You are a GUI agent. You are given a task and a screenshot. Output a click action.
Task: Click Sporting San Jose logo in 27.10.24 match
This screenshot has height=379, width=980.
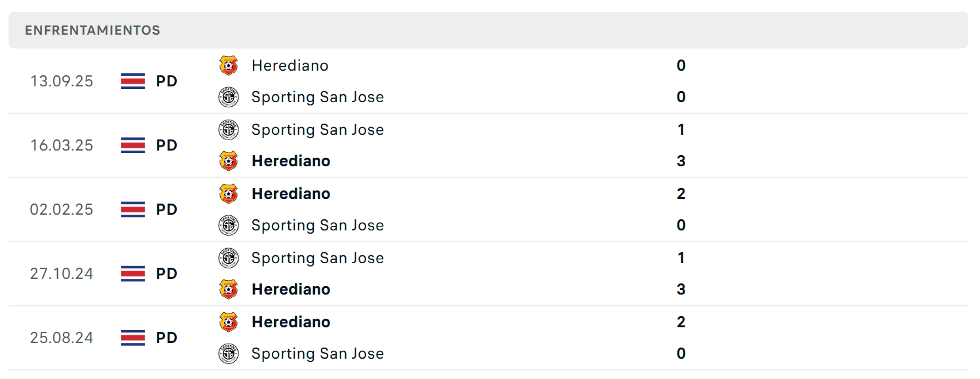229,258
